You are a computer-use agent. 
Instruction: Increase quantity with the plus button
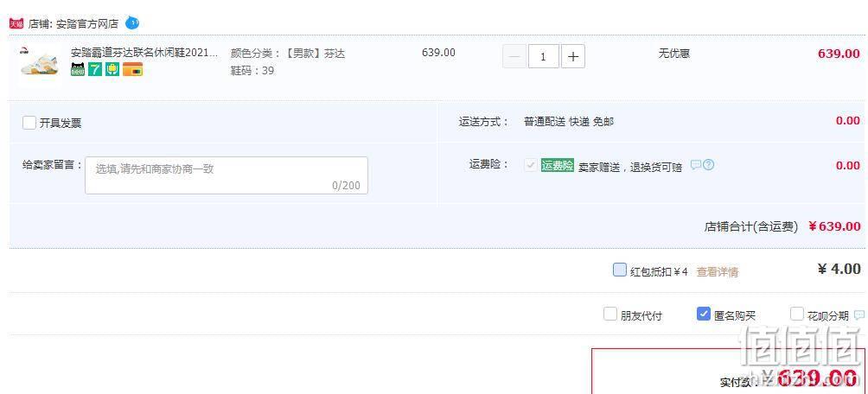(573, 56)
